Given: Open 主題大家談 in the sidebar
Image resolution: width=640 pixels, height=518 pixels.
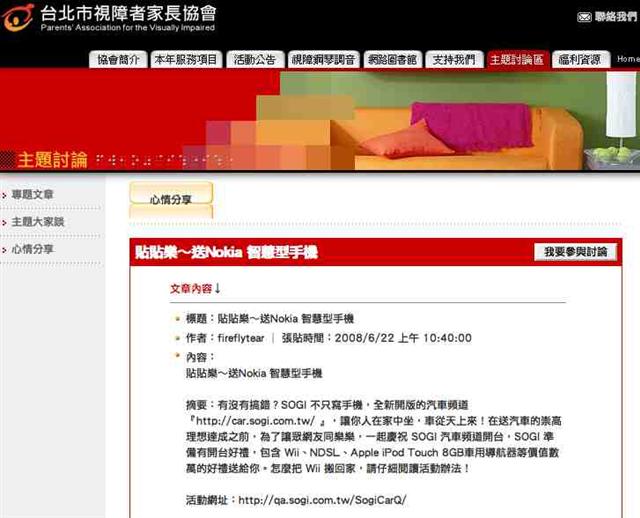Looking at the screenshot, I should [x=38, y=222].
